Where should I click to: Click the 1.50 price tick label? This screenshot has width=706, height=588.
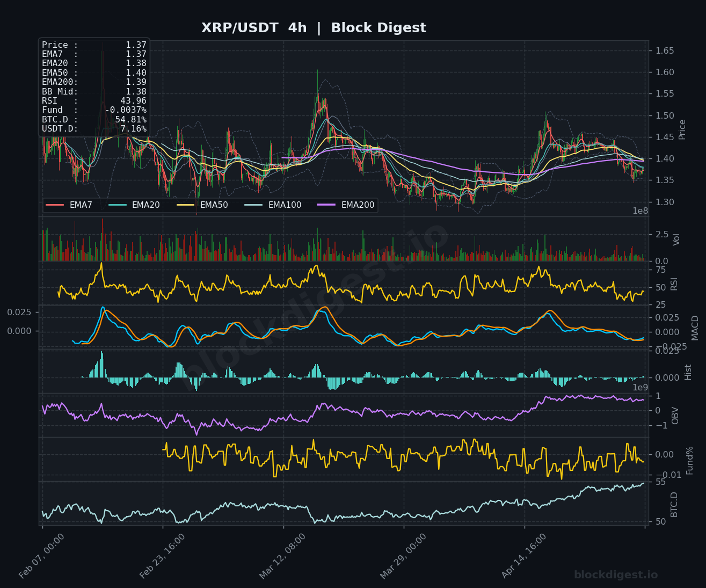point(665,115)
